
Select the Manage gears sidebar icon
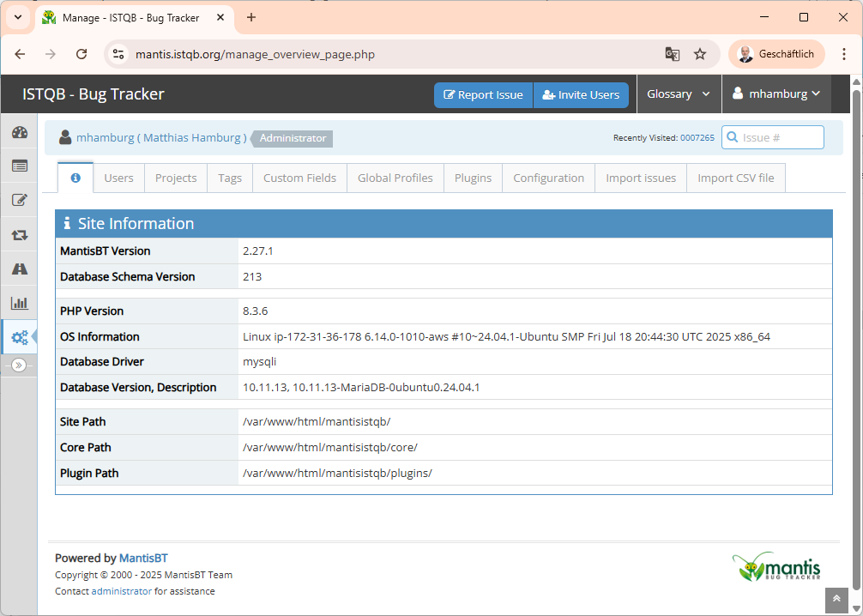pyautogui.click(x=19, y=337)
